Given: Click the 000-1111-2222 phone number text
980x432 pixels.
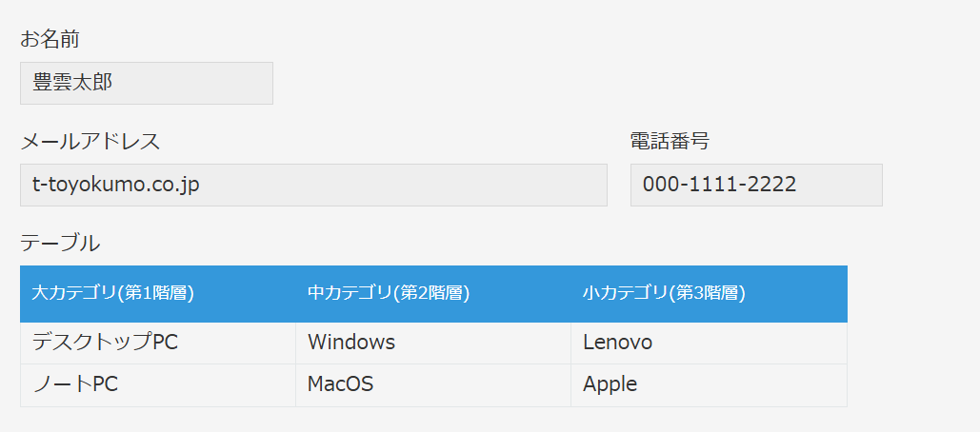Looking at the screenshot, I should [x=719, y=185].
